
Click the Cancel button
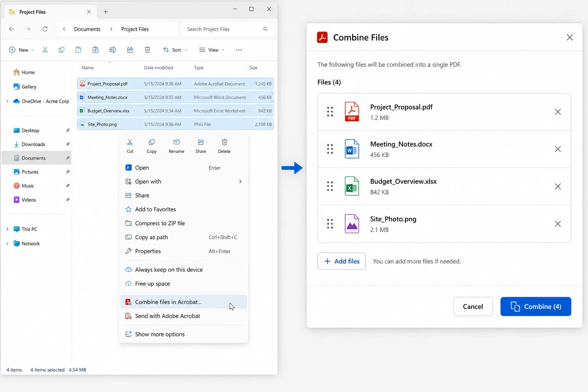[x=473, y=307]
